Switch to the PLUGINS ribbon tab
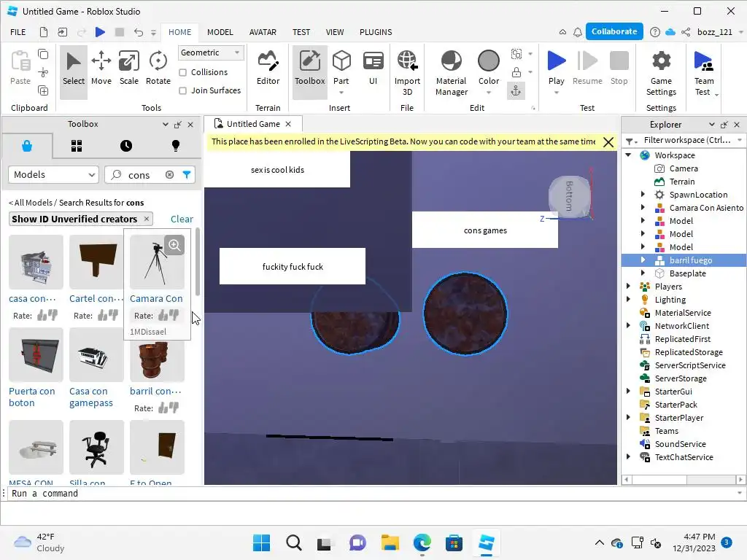The height and width of the screenshot is (560, 747). coord(376,32)
